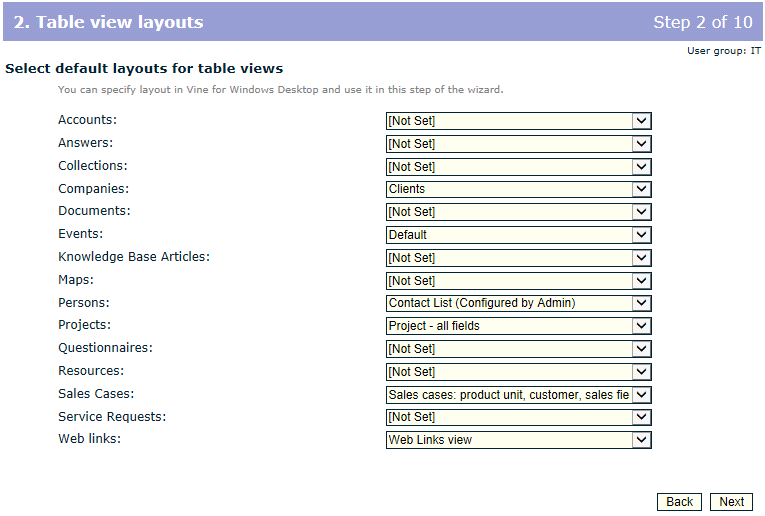
Task: Click the 'Accounts:' label
Action: pyautogui.click(x=87, y=120)
